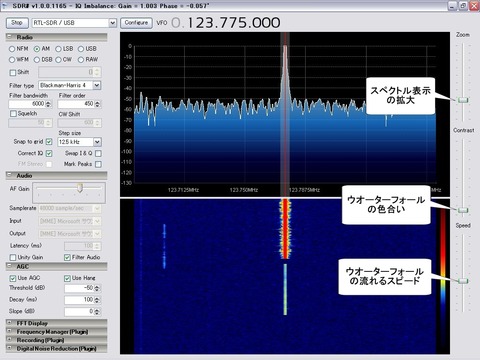Click the Contrast slider handle
The height and width of the screenshot is (360, 480).
coord(463,210)
